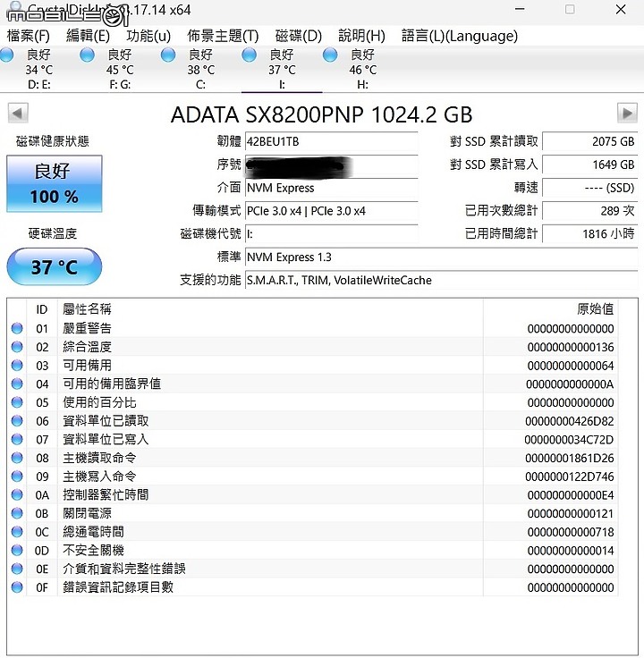Open the 語言(L)(Language) menu
The width and height of the screenshot is (644, 658).
pyautogui.click(x=459, y=36)
